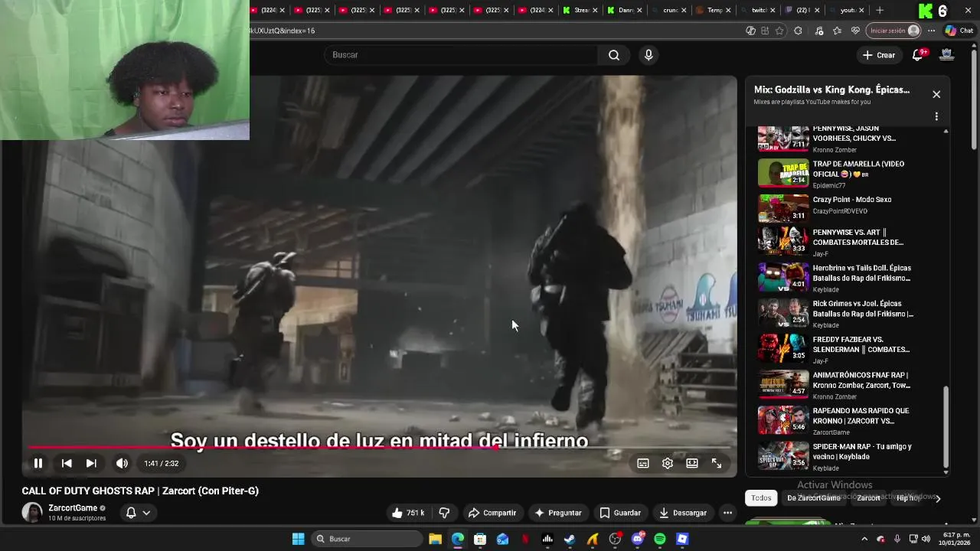Screen dimensions: 980x551
Task: Like the video with 751 k likes
Action: point(408,513)
